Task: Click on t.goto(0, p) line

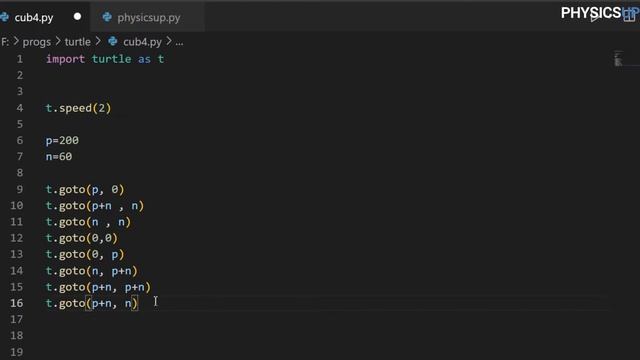Action: click(x=85, y=255)
